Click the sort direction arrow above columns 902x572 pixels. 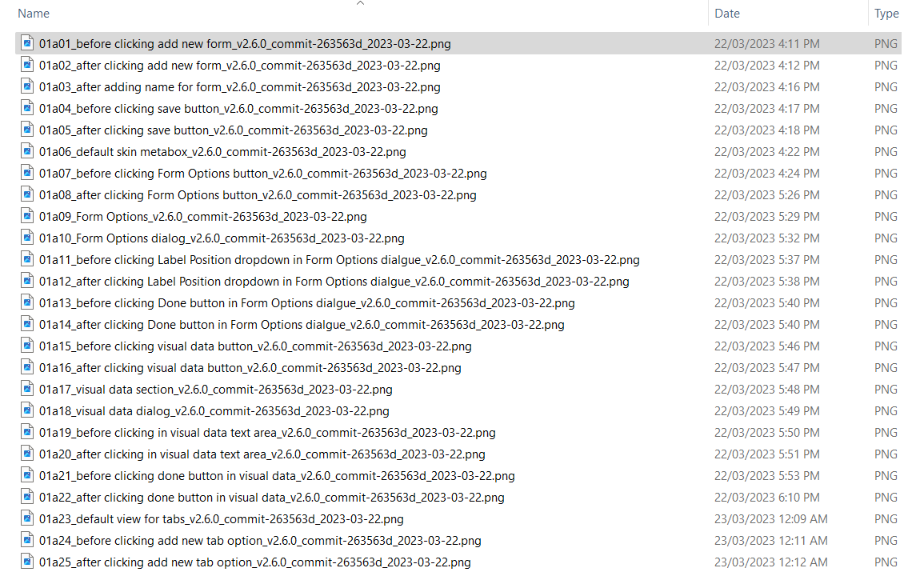pyautogui.click(x=360, y=4)
